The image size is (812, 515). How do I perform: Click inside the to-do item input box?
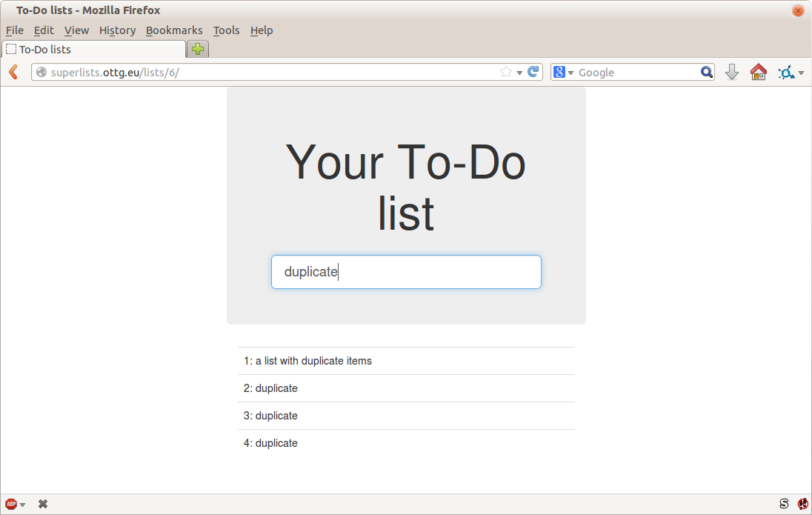pos(406,272)
